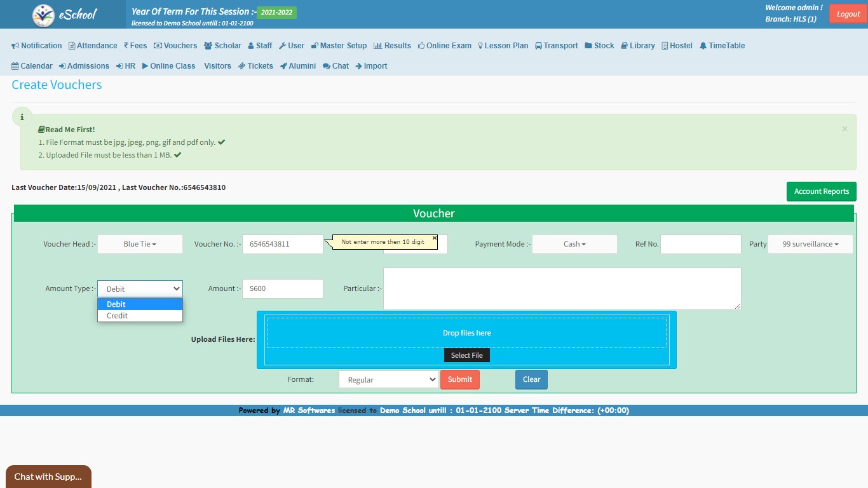This screenshot has width=868, height=488.
Task: Focus the Particular text area
Action: [562, 288]
